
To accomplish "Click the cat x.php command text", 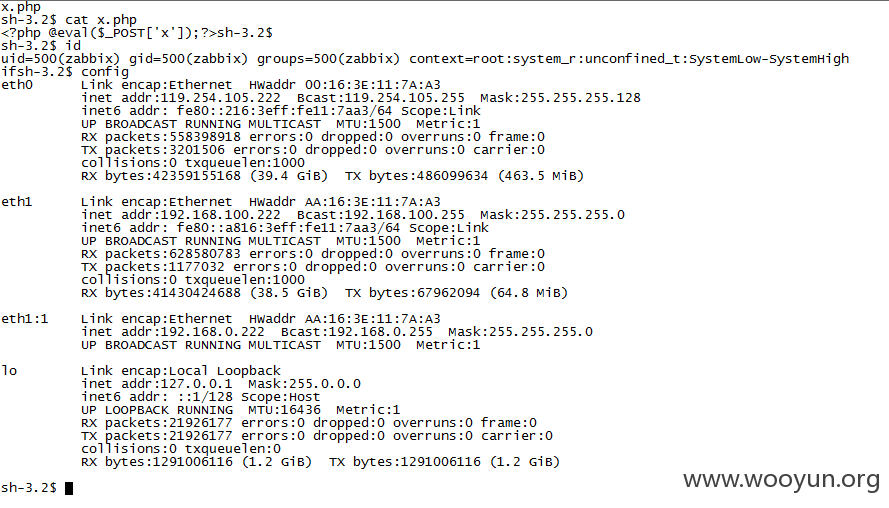I will [101, 20].
